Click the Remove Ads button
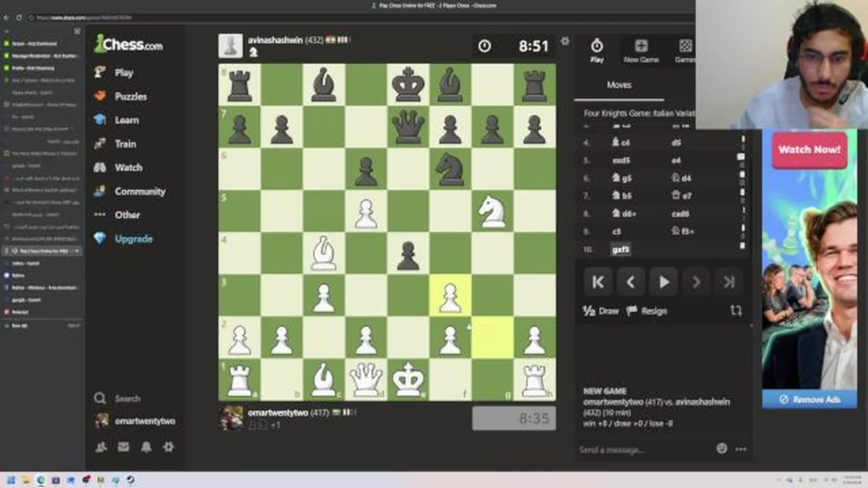This screenshot has height=488, width=868. coord(809,399)
